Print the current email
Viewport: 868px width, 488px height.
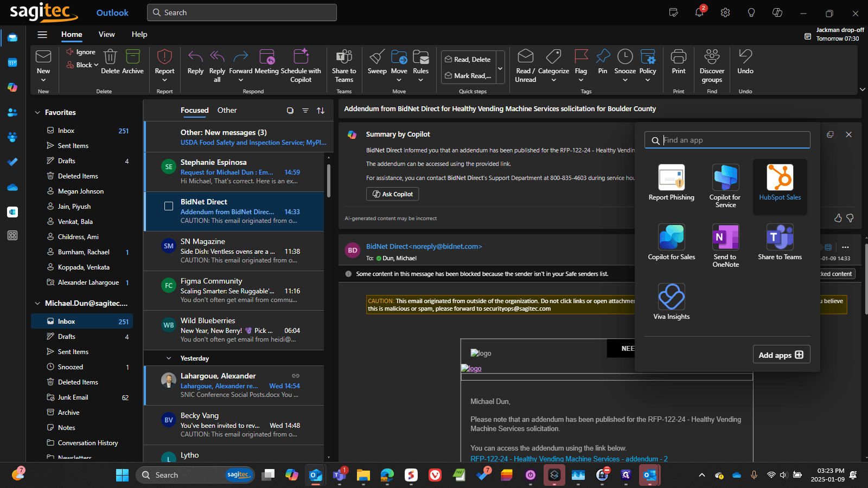[679, 61]
